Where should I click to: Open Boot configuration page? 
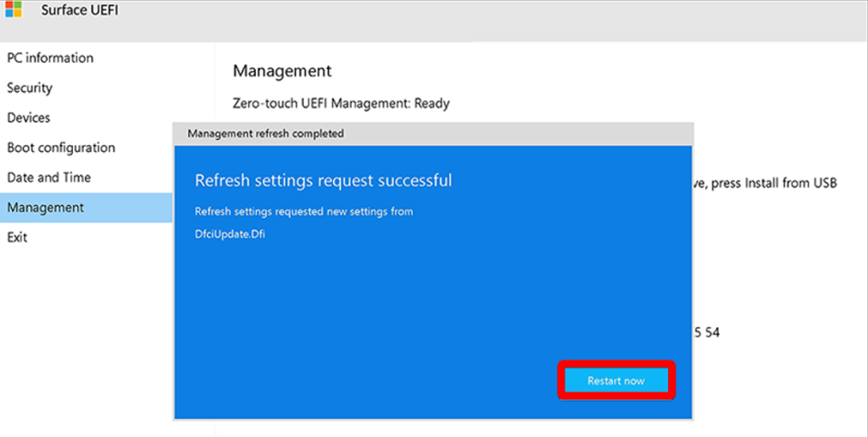[61, 148]
